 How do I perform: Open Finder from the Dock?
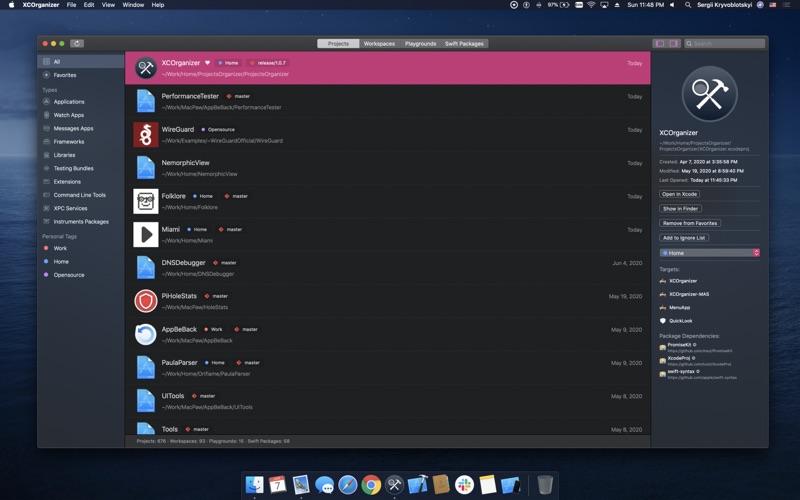(x=254, y=484)
